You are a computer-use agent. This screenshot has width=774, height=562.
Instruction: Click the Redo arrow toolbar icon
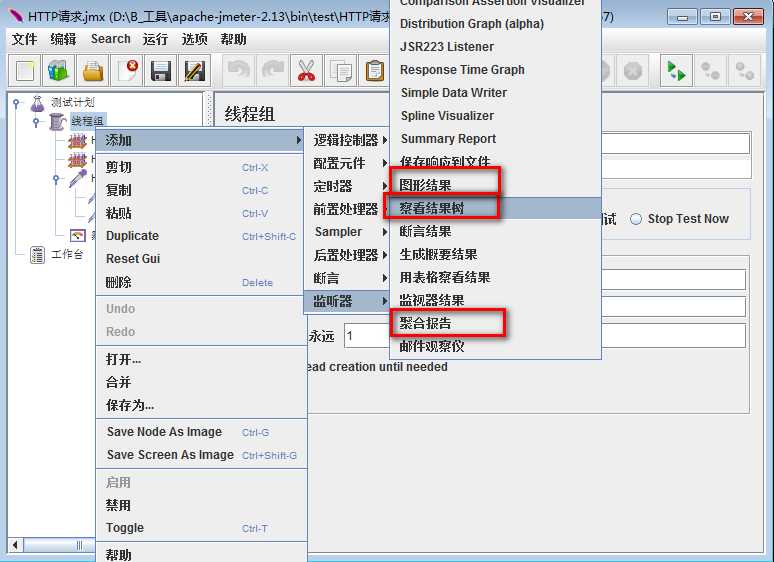coord(273,71)
